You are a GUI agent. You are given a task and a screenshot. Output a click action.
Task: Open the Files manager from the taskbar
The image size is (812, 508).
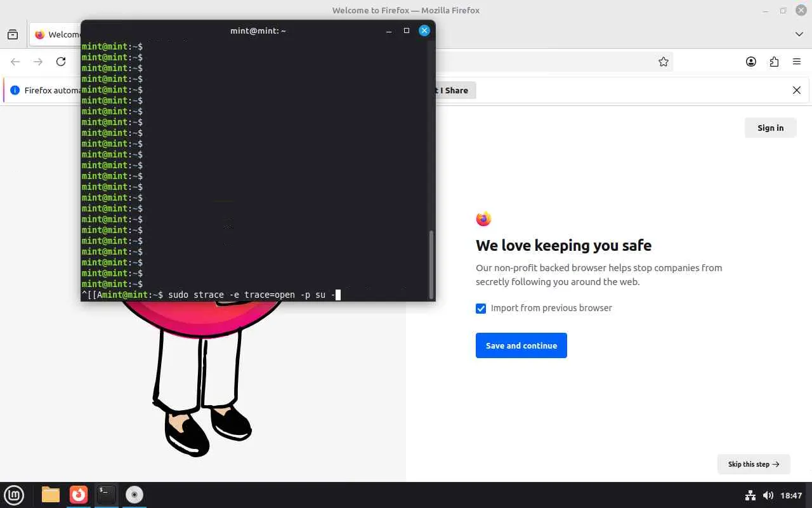51,495
